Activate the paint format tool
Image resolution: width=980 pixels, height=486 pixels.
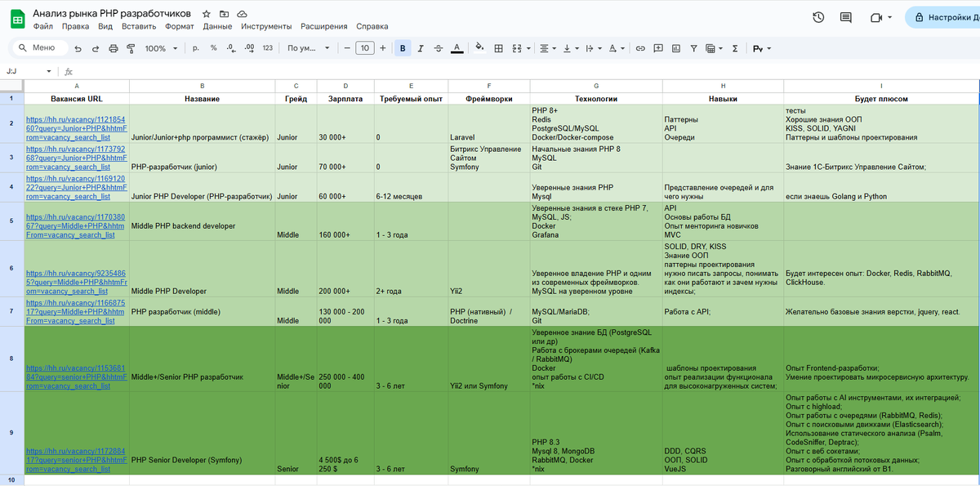[x=131, y=48]
